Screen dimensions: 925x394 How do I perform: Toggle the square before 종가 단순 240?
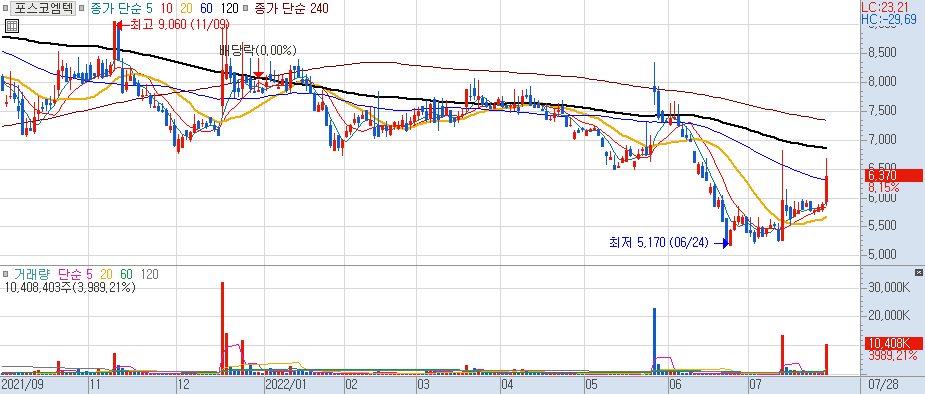point(245,9)
